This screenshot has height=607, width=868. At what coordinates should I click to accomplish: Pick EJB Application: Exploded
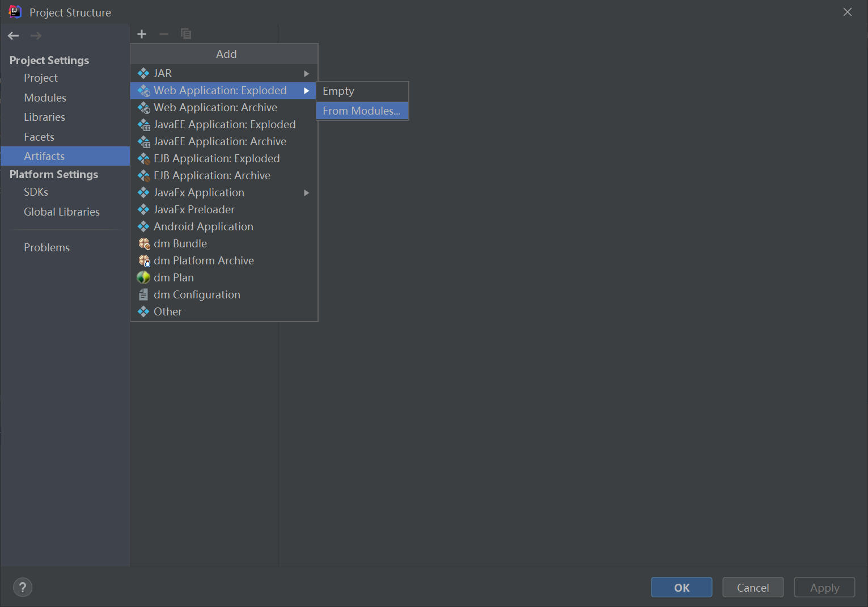pos(224,158)
